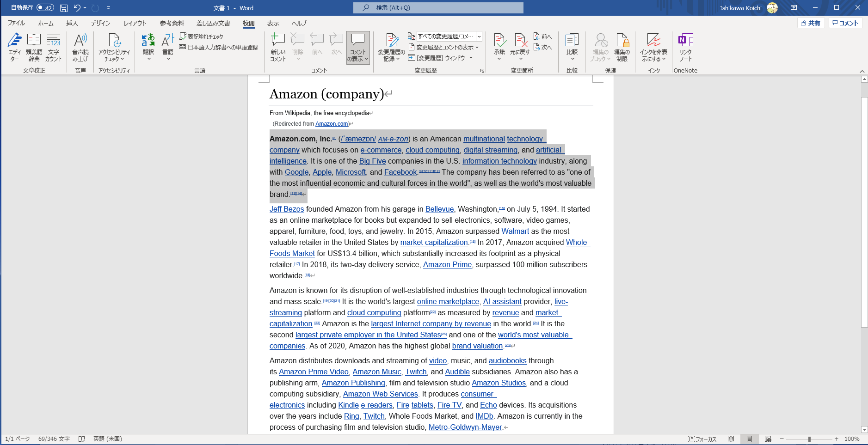Click 日本語入力辞書への単語登録
The width and height of the screenshot is (868, 445).
pos(218,47)
